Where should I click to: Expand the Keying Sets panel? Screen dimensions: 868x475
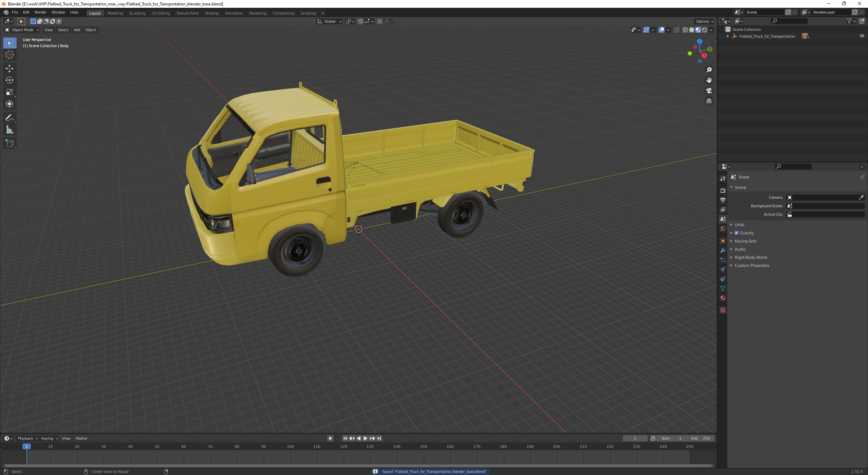pyautogui.click(x=745, y=241)
